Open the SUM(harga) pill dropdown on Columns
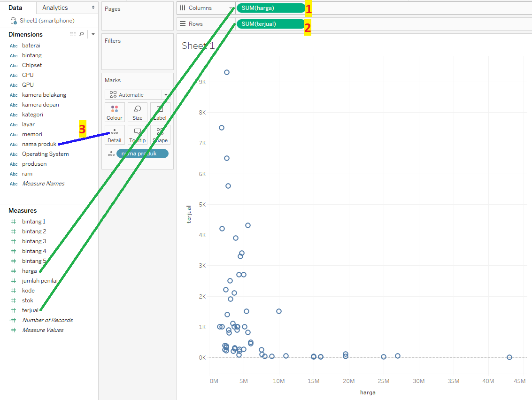 (300, 8)
